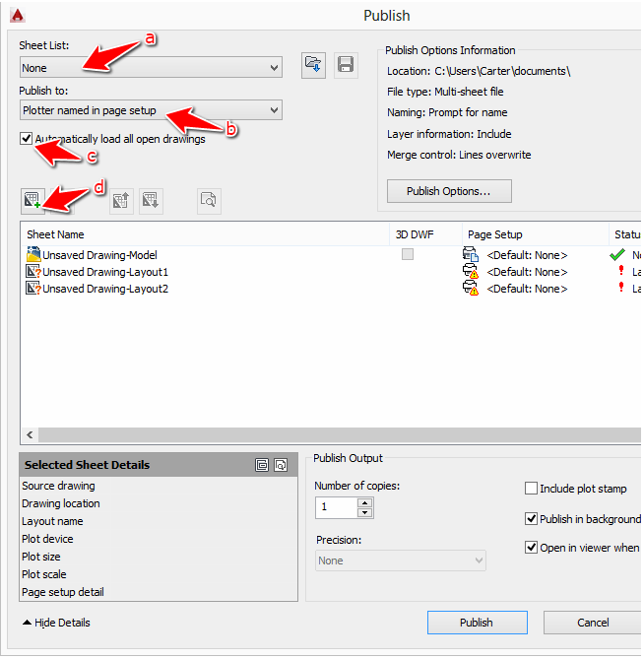Open the Publish to dropdown
This screenshot has width=644, height=659.
151,110
